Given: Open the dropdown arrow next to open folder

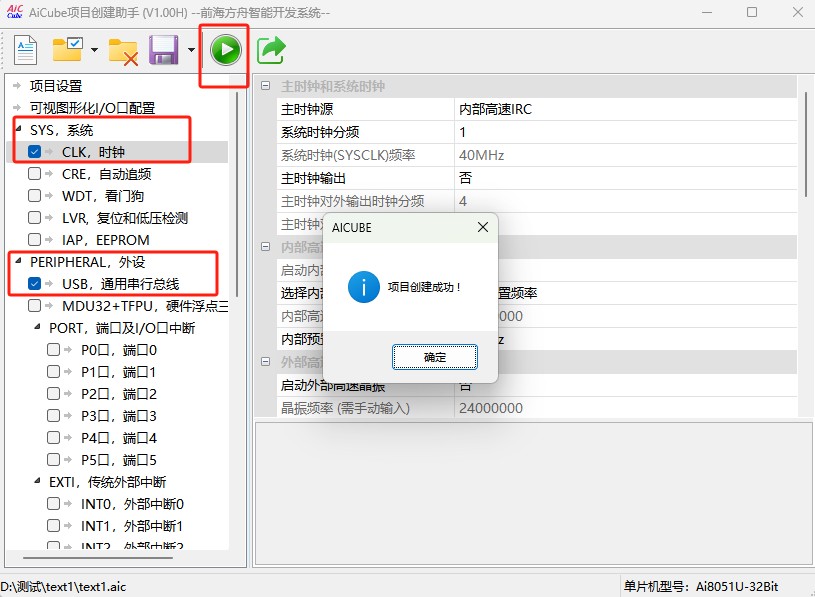Looking at the screenshot, I should coord(94,50).
